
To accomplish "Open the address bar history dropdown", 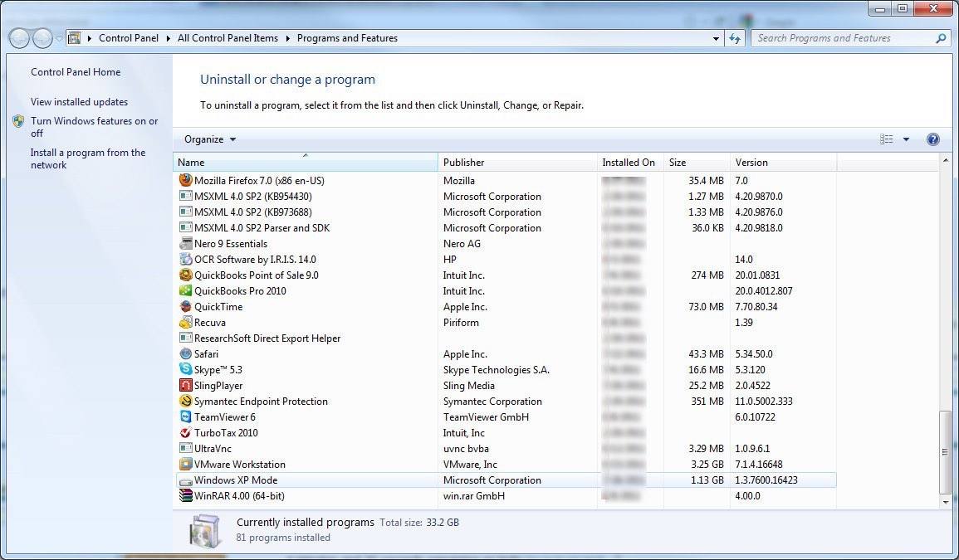I will point(716,38).
